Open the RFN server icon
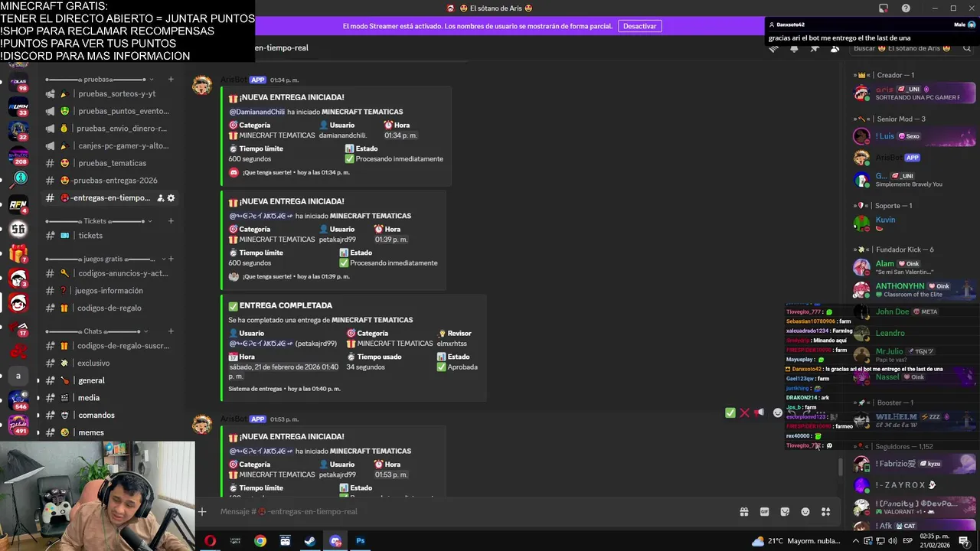This screenshot has width=980, height=551. tap(18, 204)
